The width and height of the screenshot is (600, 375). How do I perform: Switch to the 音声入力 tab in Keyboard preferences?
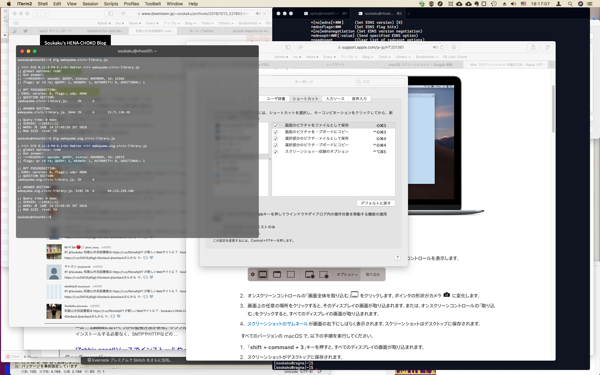pyautogui.click(x=359, y=99)
